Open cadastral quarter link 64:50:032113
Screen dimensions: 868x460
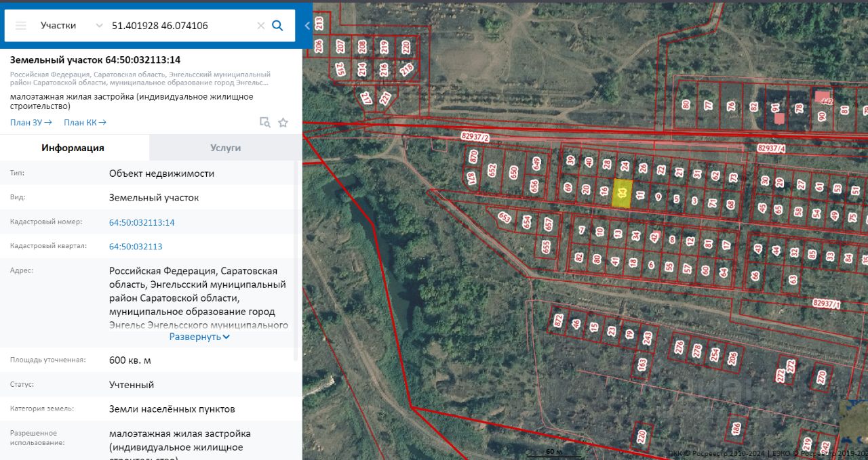136,247
